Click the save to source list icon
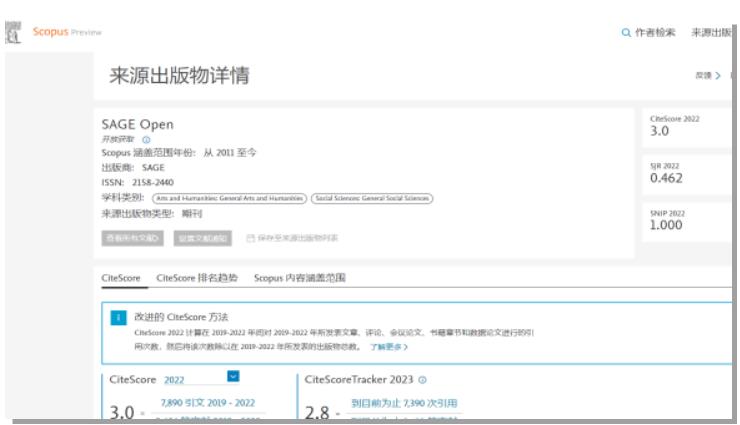The image size is (740, 425). tap(251, 238)
